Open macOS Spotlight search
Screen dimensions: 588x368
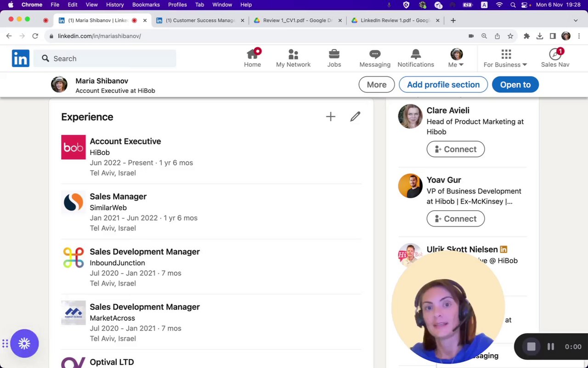[513, 5]
